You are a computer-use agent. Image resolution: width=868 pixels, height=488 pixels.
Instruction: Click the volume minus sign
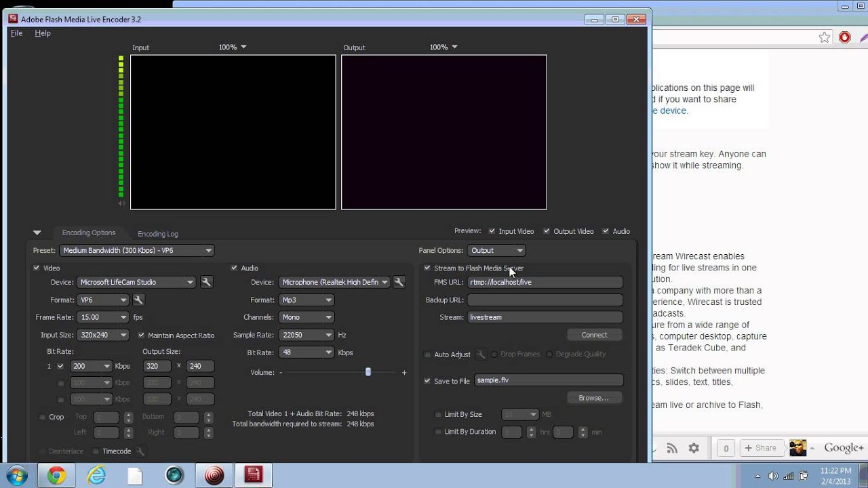(281, 372)
